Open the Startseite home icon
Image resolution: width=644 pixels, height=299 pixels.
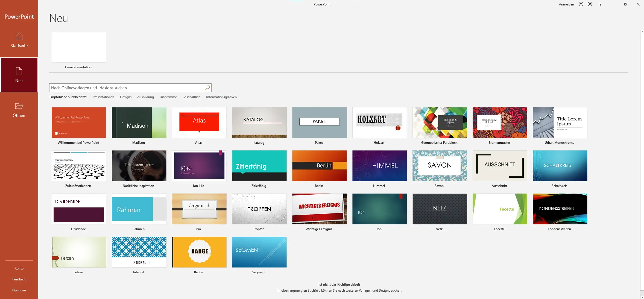pos(19,36)
